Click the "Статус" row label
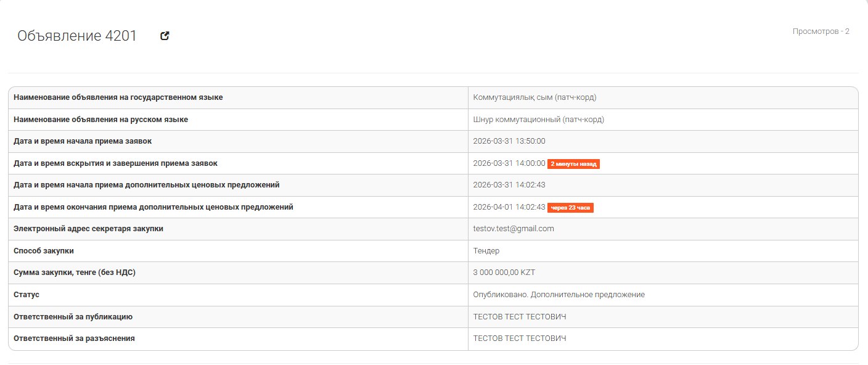This screenshot has width=868, height=365. pos(27,295)
